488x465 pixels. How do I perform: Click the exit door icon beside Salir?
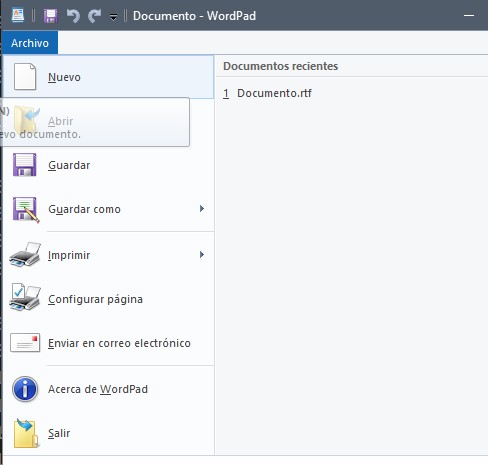(26, 433)
